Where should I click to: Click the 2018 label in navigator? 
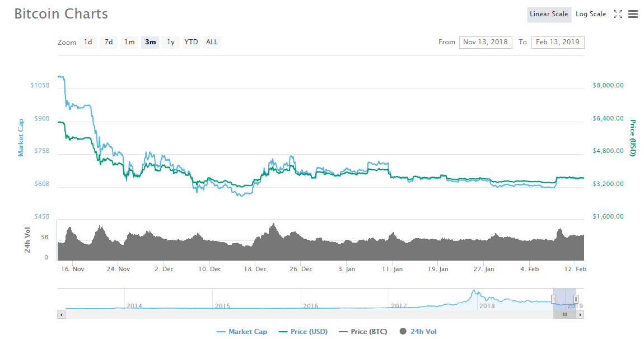point(487,306)
